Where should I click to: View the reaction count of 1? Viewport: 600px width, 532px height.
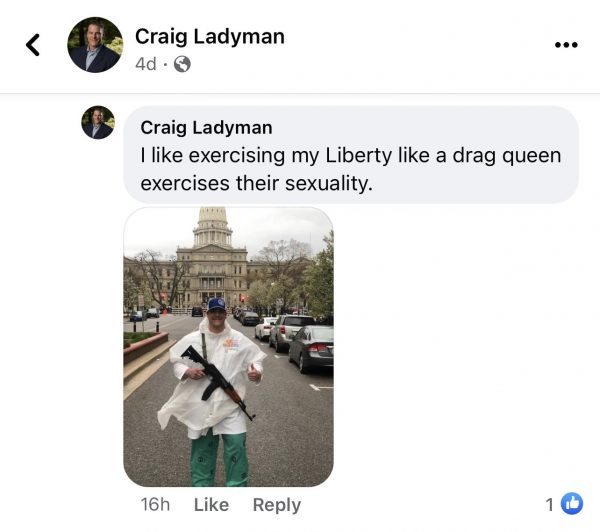tap(550, 504)
